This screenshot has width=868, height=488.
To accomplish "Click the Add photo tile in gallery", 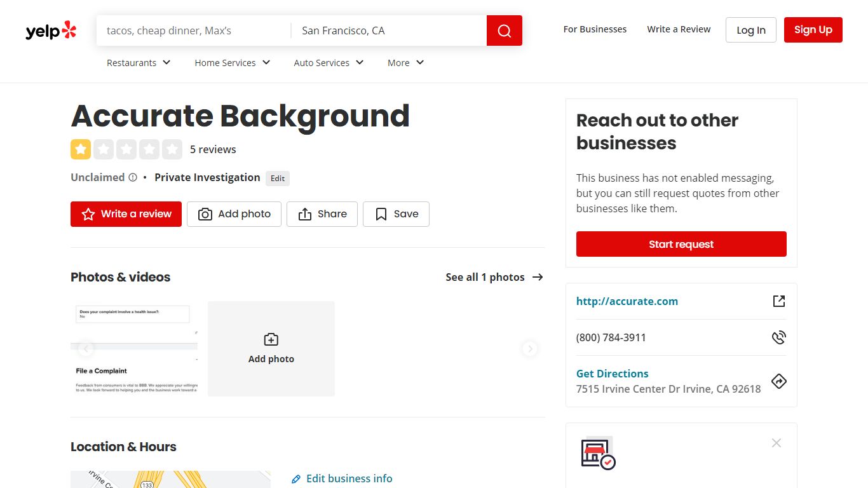I will point(271,349).
